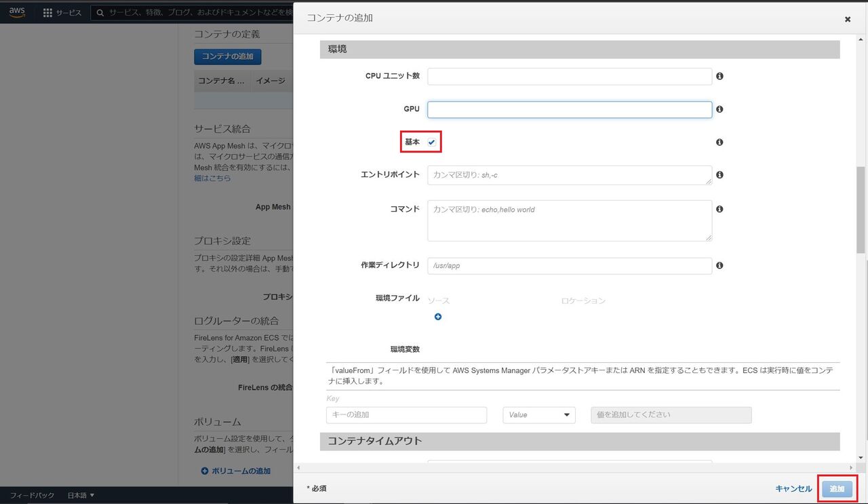Click the 環境 section header
This screenshot has height=504, width=868.
pyautogui.click(x=580, y=50)
